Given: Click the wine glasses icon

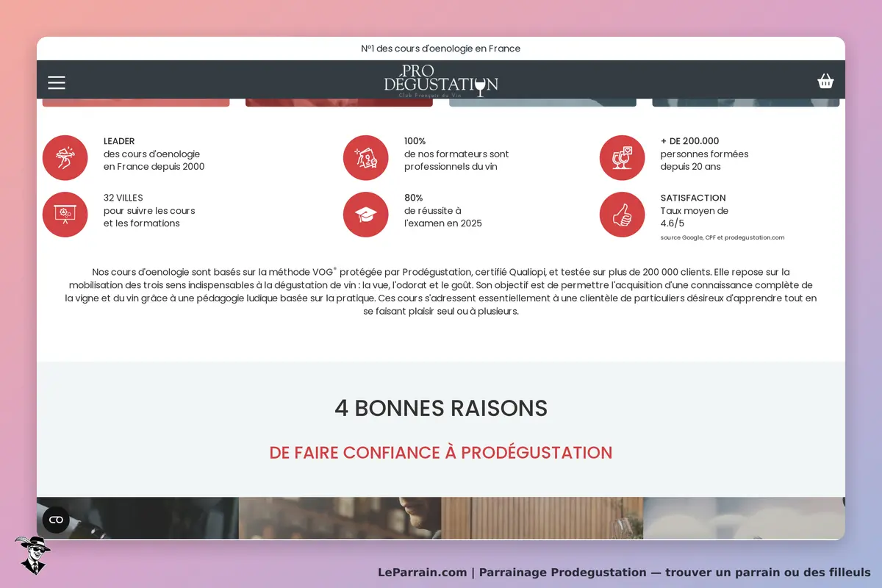Looking at the screenshot, I should tap(623, 158).
